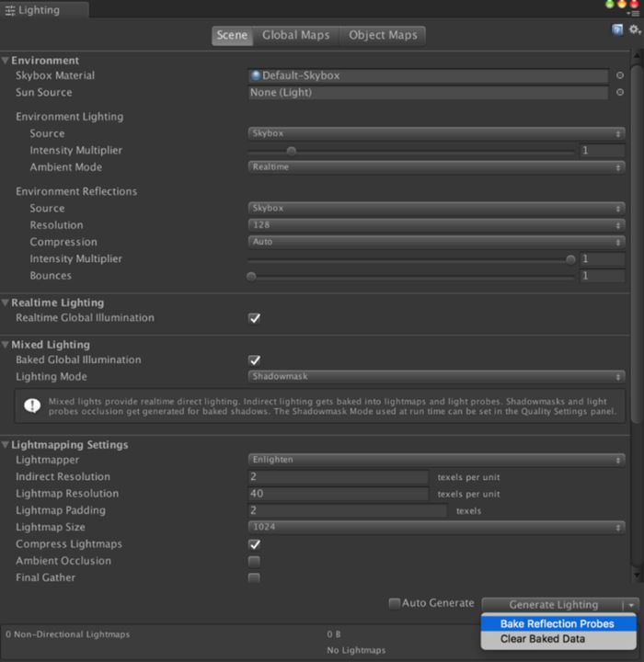Open the Lighting Mode Shadowmask dropdown
The image size is (644, 662).
(x=436, y=376)
